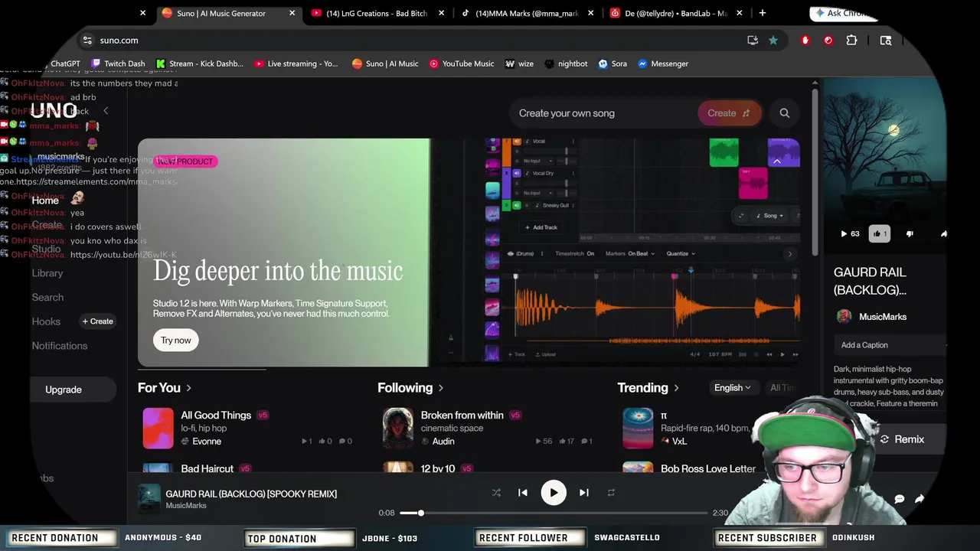This screenshot has height=551, width=980.
Task: Open the ChatGPT bookmark
Action: click(x=65, y=64)
